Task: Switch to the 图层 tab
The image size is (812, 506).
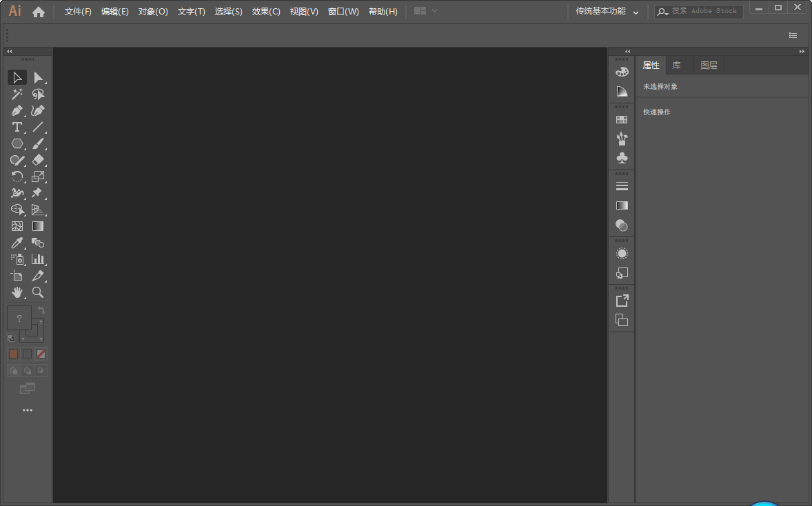Action: (709, 65)
